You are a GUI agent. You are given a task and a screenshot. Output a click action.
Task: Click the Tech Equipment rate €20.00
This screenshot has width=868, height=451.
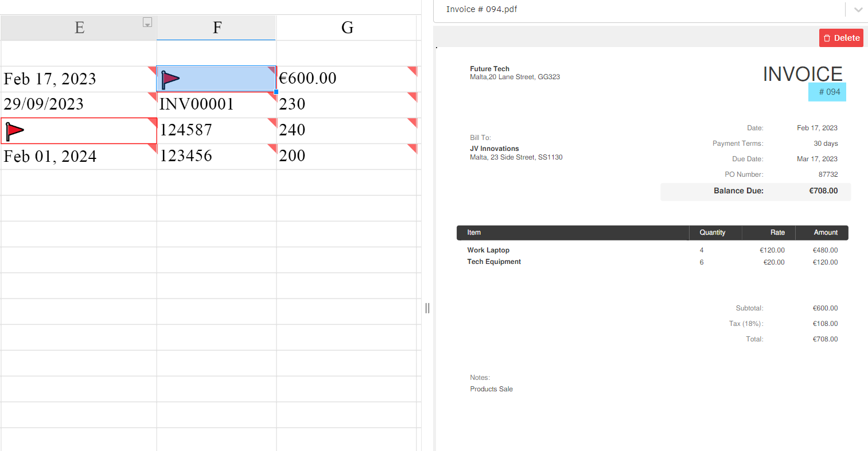tap(774, 262)
